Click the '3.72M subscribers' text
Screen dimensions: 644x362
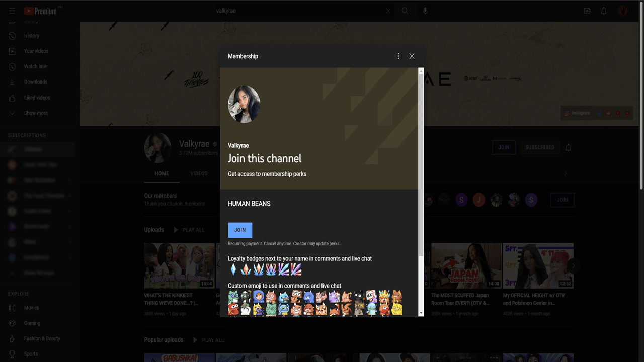click(x=198, y=153)
